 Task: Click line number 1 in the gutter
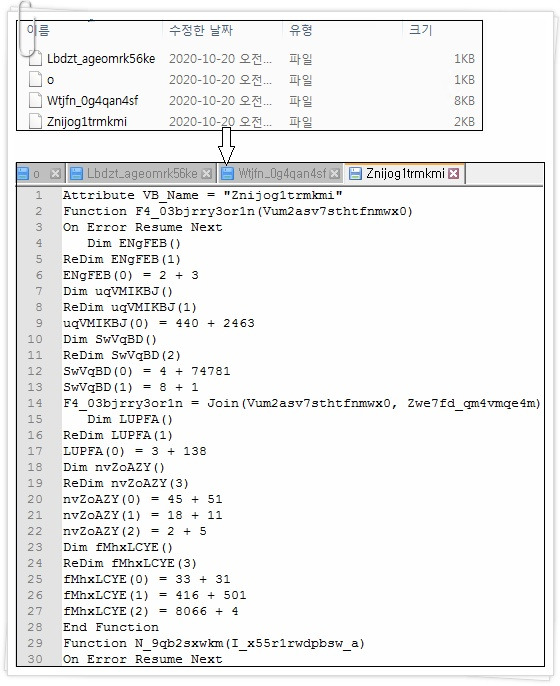(39, 195)
